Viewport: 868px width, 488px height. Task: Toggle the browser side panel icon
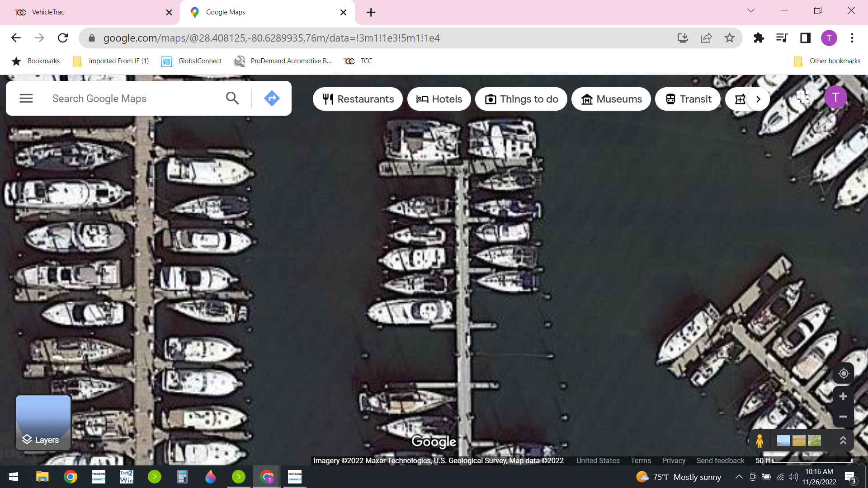[x=805, y=38]
